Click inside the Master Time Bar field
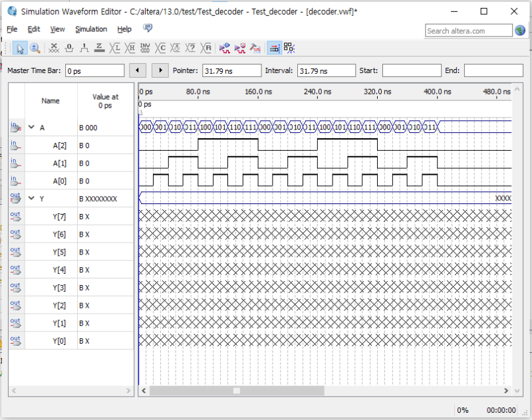Screen dimensions: 532x420 click(x=93, y=70)
